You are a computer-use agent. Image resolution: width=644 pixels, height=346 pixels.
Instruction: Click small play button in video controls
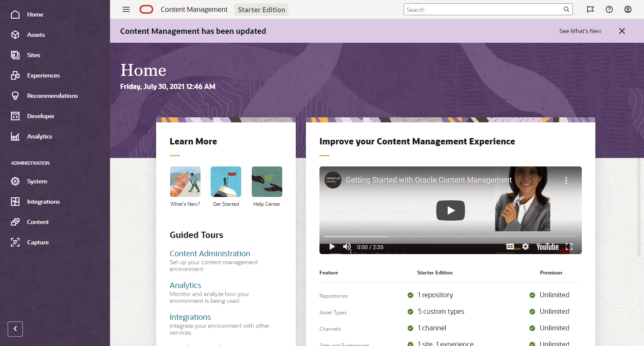pyautogui.click(x=332, y=246)
